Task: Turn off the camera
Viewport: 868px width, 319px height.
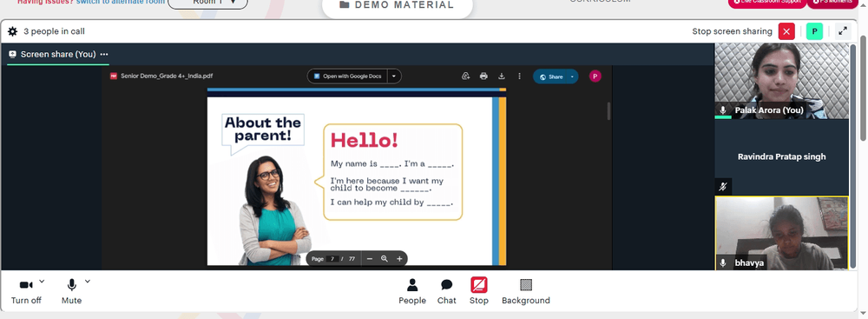Action: pos(26,290)
